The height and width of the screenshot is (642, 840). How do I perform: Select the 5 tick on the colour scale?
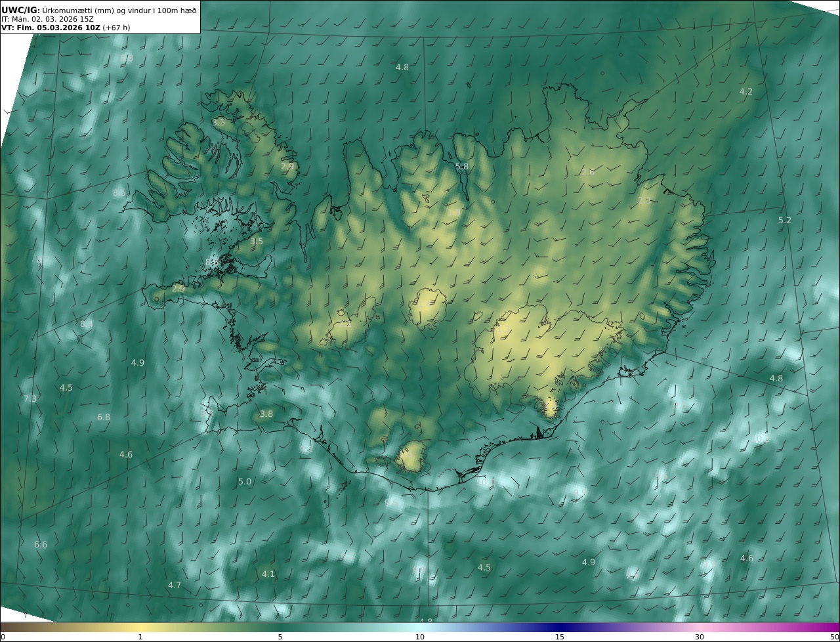coord(280,637)
